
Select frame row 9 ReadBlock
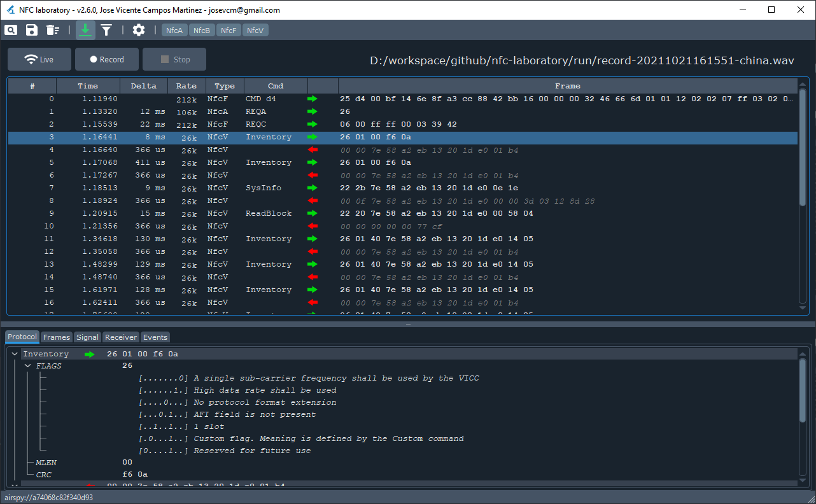(x=403, y=213)
